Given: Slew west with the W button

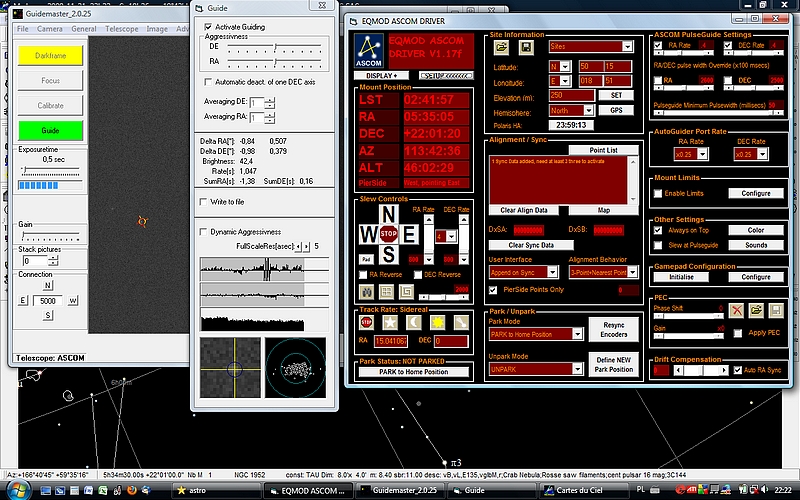Looking at the screenshot, I should point(368,234).
